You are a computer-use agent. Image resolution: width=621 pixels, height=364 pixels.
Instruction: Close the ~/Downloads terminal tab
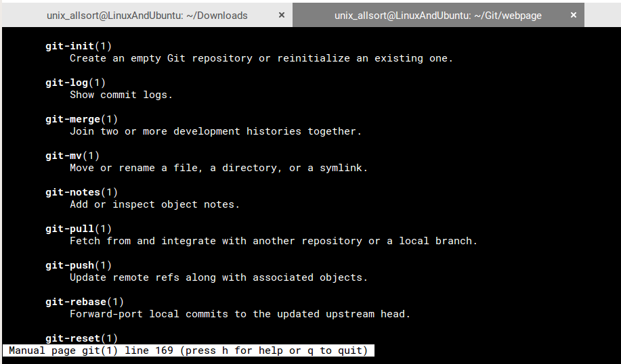pyautogui.click(x=282, y=15)
